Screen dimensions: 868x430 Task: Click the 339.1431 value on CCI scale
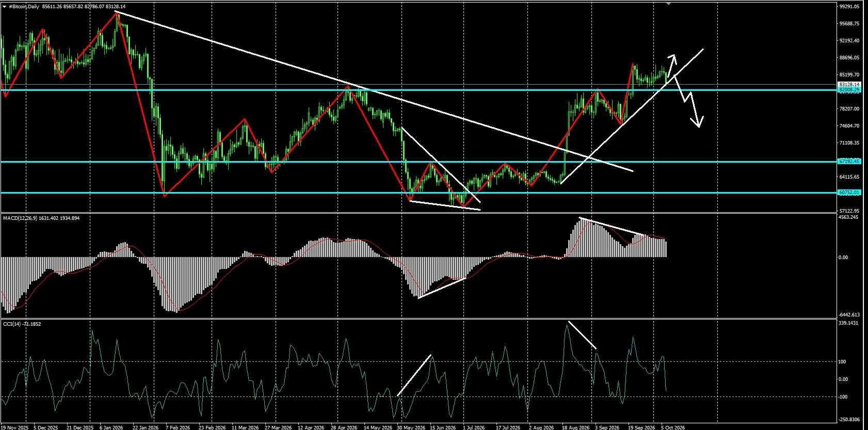(x=849, y=323)
